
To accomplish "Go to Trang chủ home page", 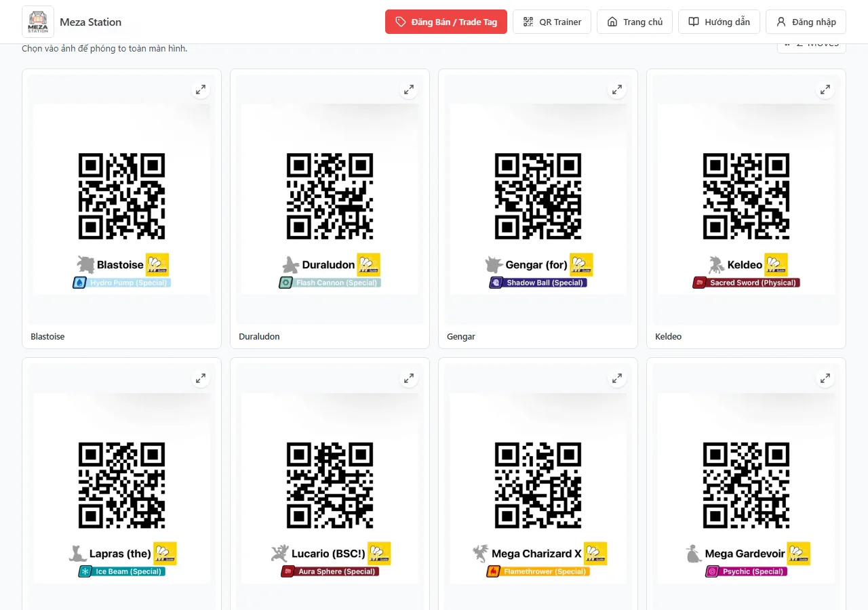I will (635, 22).
